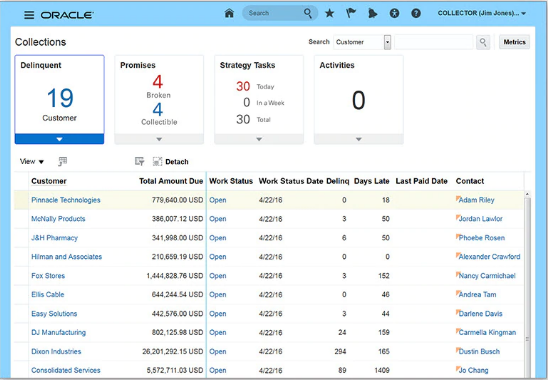Sort by the Days Late header
Viewport: 548px width, 380px height.
372,181
